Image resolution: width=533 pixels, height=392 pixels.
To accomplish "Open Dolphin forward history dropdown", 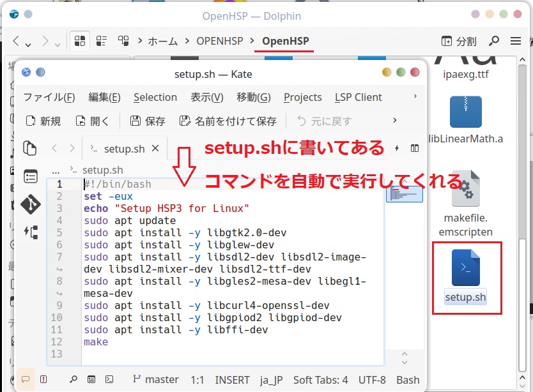I will click(x=57, y=45).
